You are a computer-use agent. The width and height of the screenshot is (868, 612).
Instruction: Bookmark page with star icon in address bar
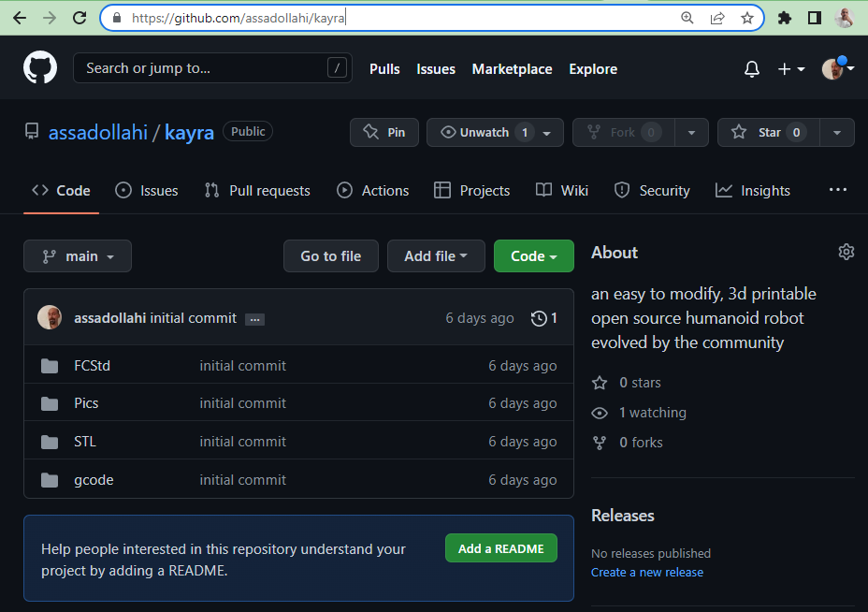(746, 18)
